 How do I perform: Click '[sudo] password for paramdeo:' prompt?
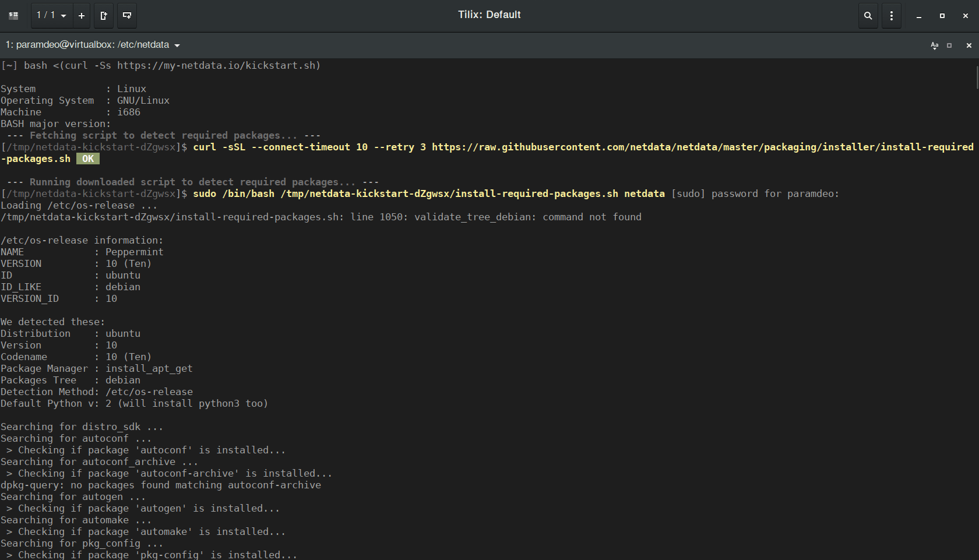[x=755, y=193]
